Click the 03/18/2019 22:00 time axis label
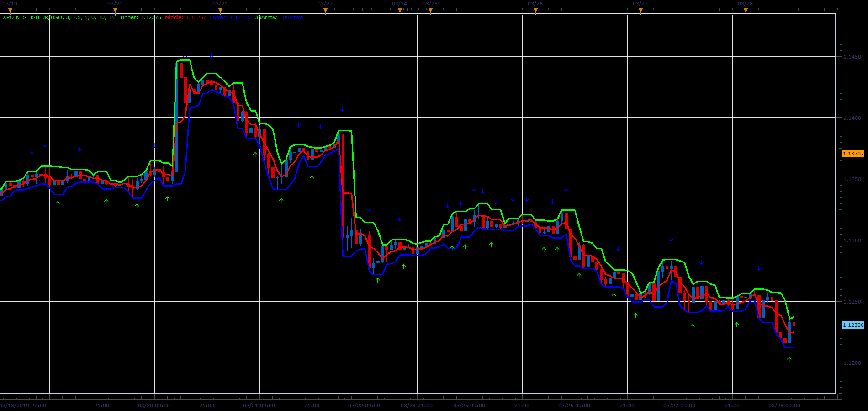Screen dimensions: 868x411 point(23,406)
